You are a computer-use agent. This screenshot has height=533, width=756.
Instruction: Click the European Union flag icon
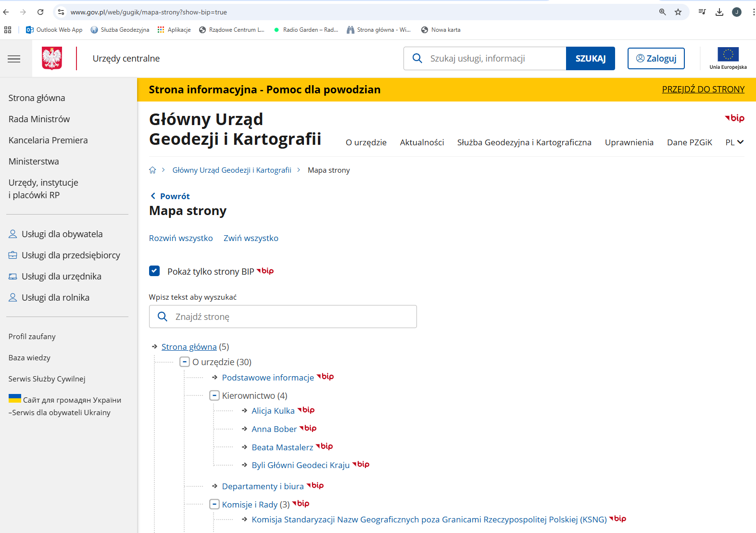[728, 54]
